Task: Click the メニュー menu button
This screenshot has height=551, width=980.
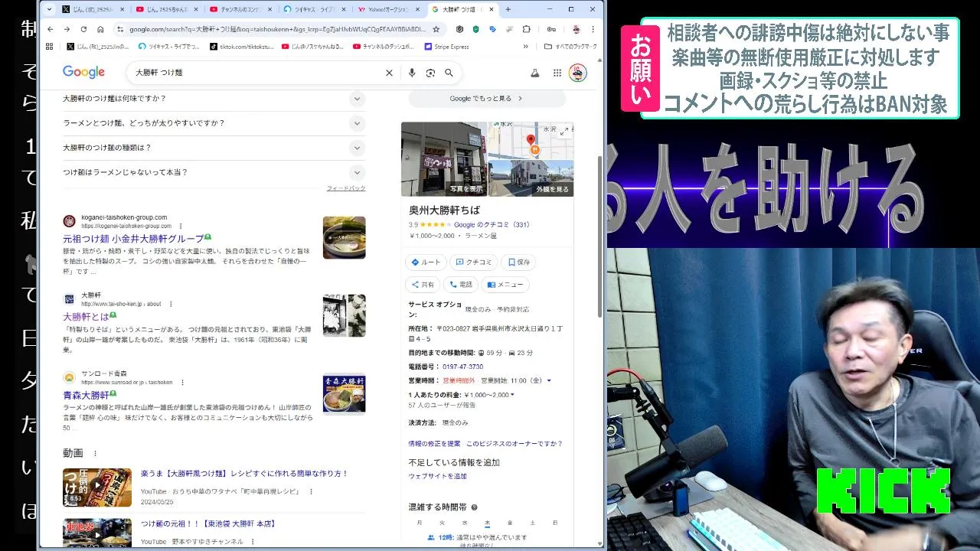Action: click(x=505, y=284)
